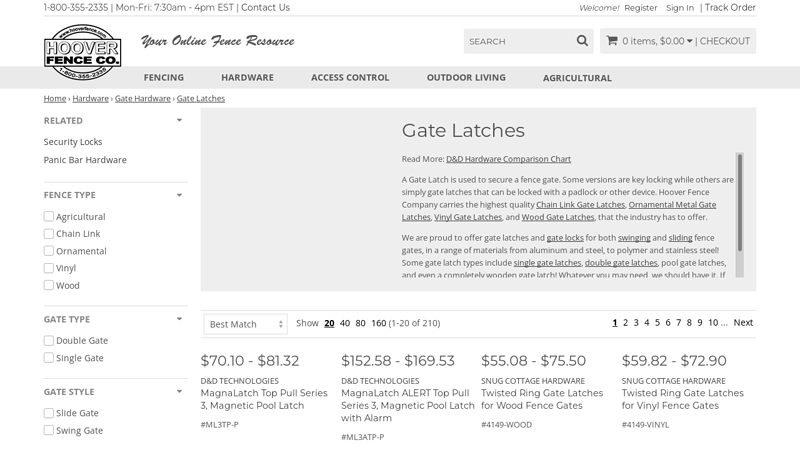800x450 pixels.
Task: Go to results page 10
Action: coord(713,322)
